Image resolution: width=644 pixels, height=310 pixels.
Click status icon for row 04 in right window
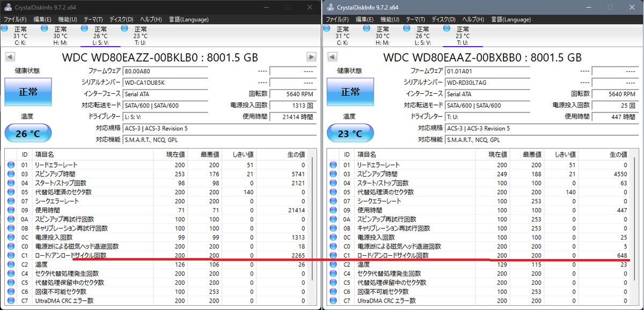(333, 183)
